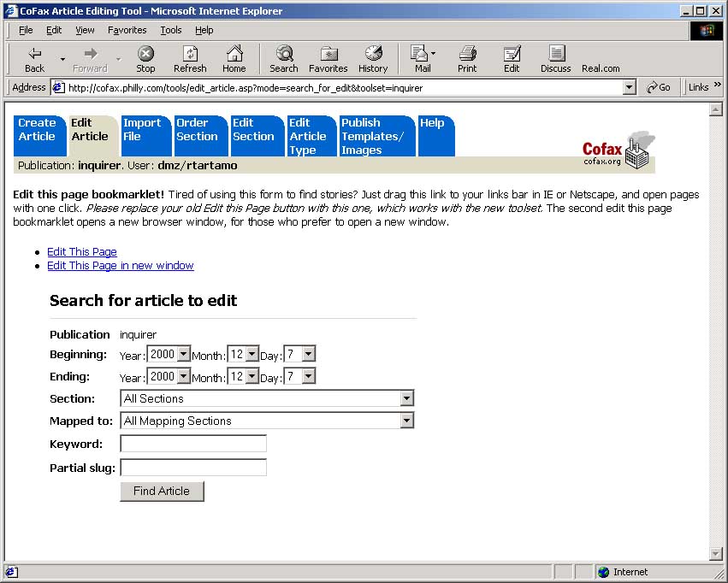Image resolution: width=728 pixels, height=583 pixels.
Task: Click the page scrollbar down arrow
Action: (715, 553)
